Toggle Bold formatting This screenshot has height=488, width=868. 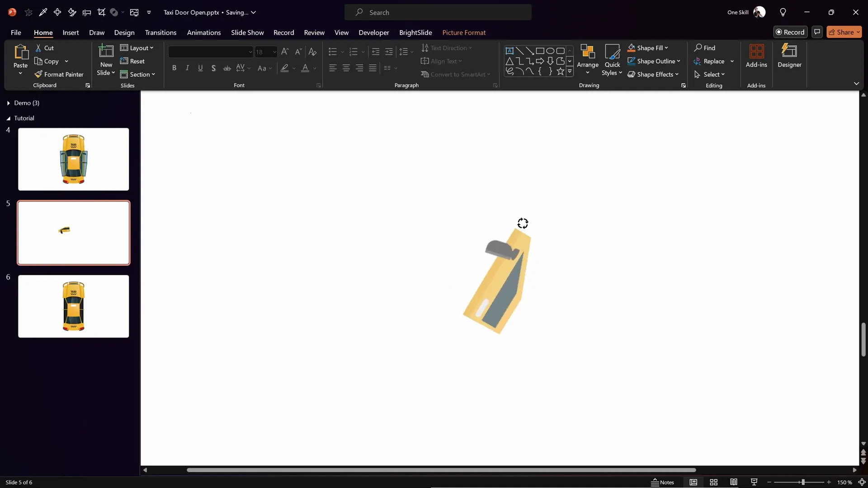click(175, 68)
